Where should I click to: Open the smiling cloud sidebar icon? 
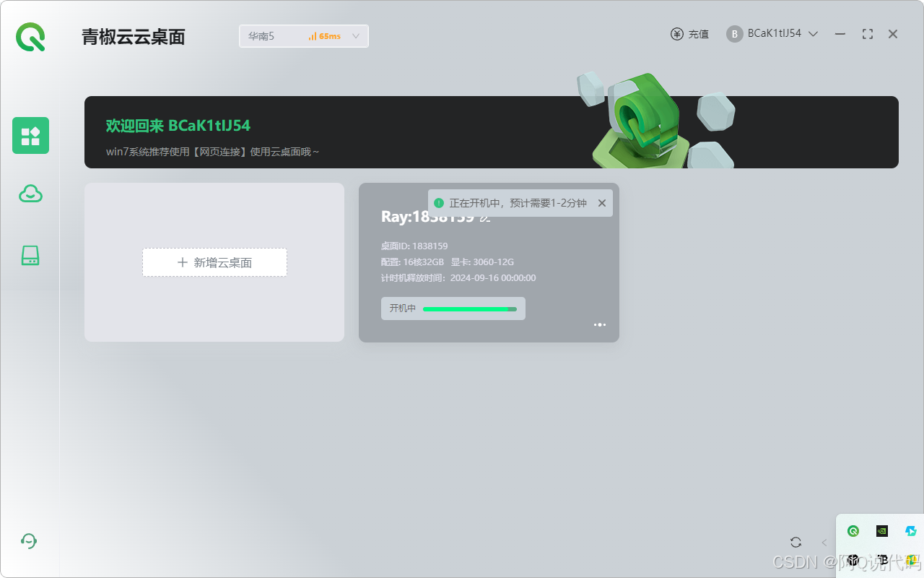pos(30,194)
